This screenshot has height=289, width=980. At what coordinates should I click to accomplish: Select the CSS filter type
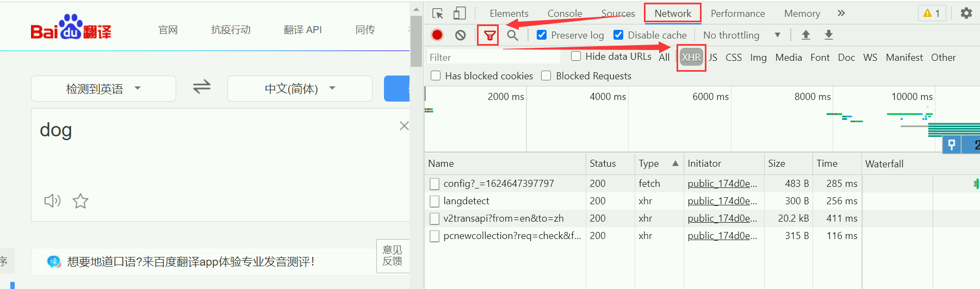734,58
